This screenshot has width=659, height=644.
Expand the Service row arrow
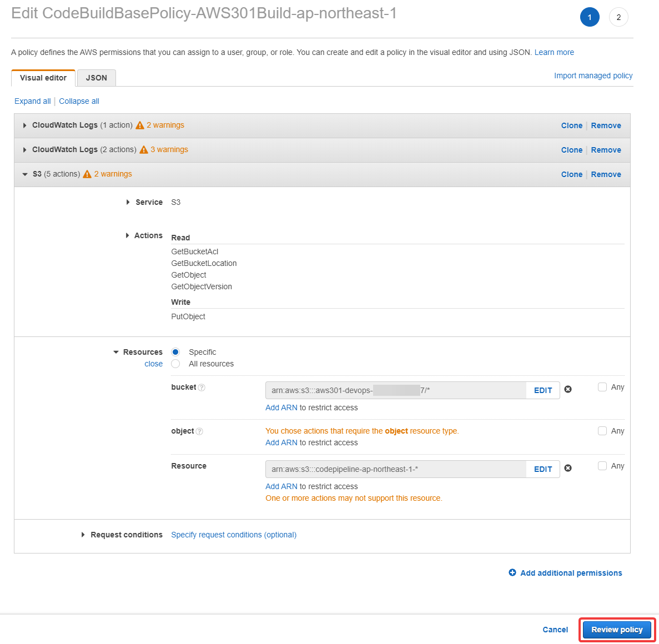(128, 202)
